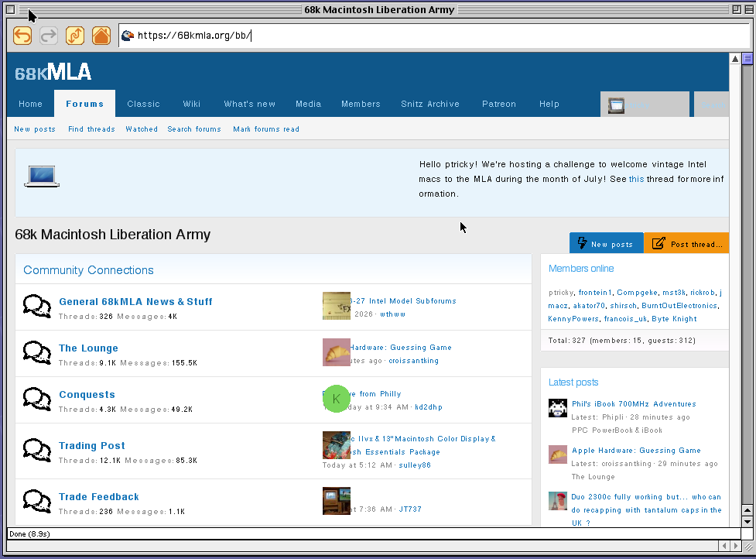Viewport: 756px width, 559px height.
Task: Open the Home tab
Action: point(30,104)
